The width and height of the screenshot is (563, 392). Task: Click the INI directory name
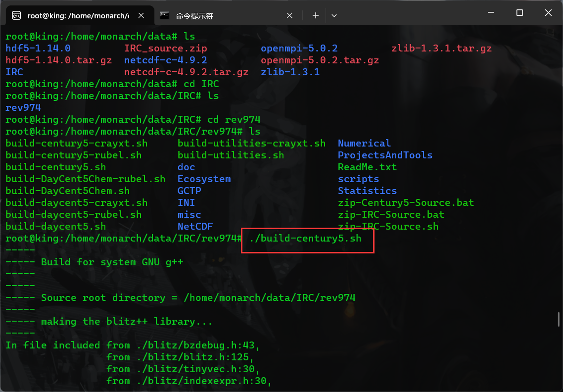pyautogui.click(x=187, y=202)
